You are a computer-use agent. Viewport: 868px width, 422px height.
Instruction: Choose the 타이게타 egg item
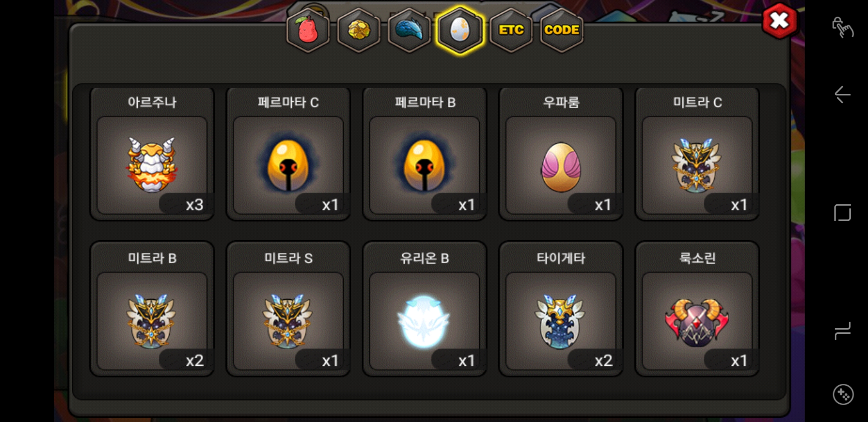click(561, 309)
